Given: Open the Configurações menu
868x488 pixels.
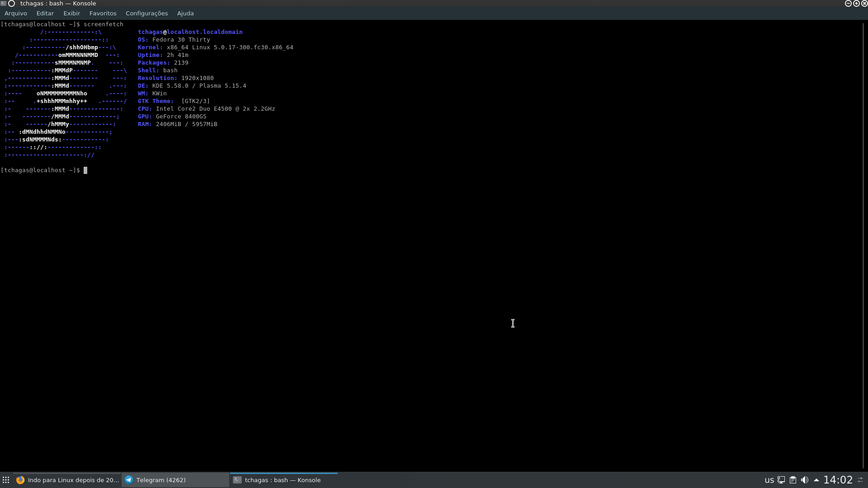Looking at the screenshot, I should pyautogui.click(x=146, y=13).
